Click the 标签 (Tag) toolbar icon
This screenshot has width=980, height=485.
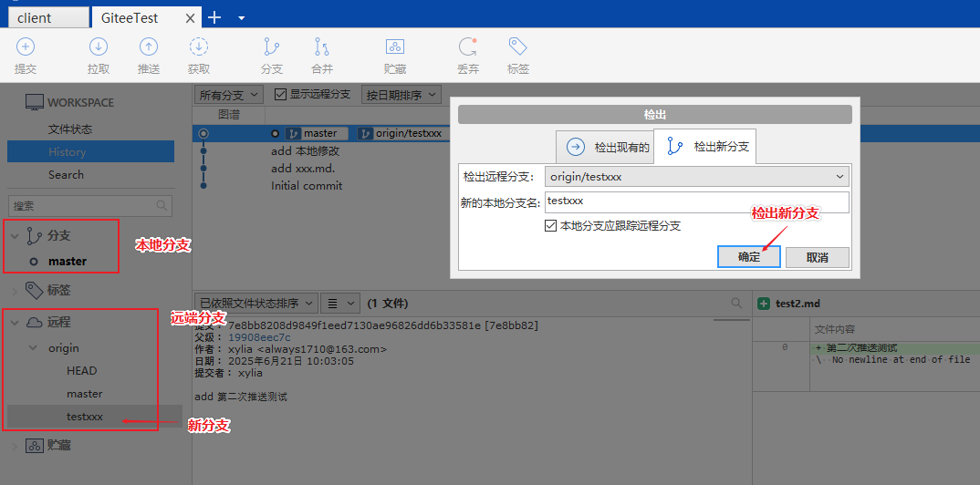click(x=518, y=55)
